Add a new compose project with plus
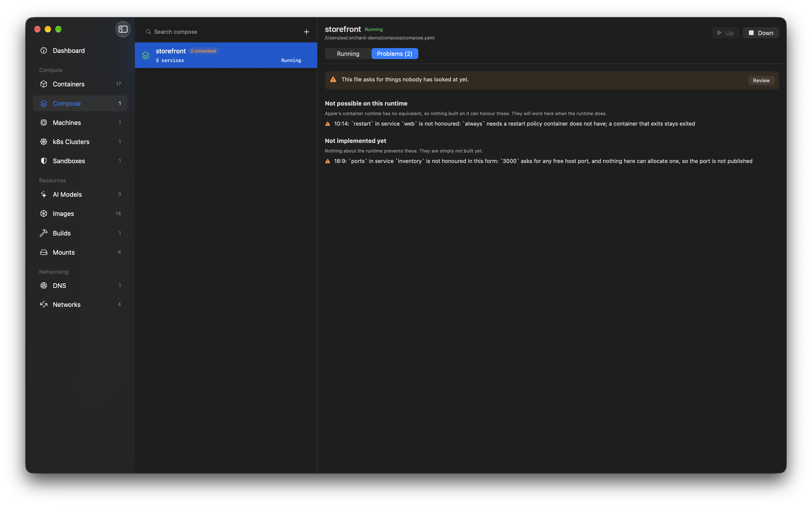The image size is (812, 507). pos(306,32)
